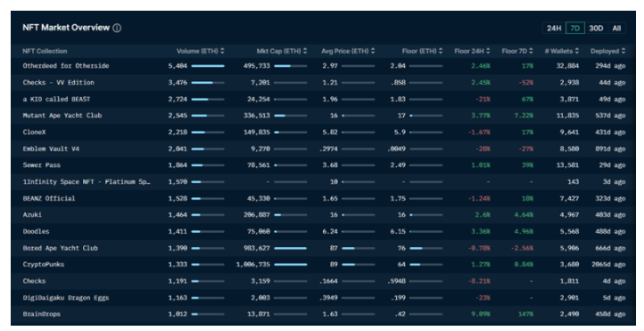Image resolution: width=644 pixels, height=331 pixels.
Task: Sort by Floor 7D arrow icon
Action: 531,51
